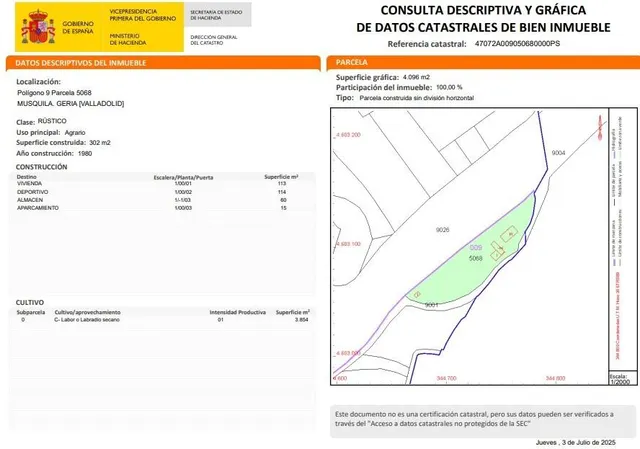Click graphic surface value '4.096 m2'
The height and width of the screenshot is (449, 640).
point(416,77)
